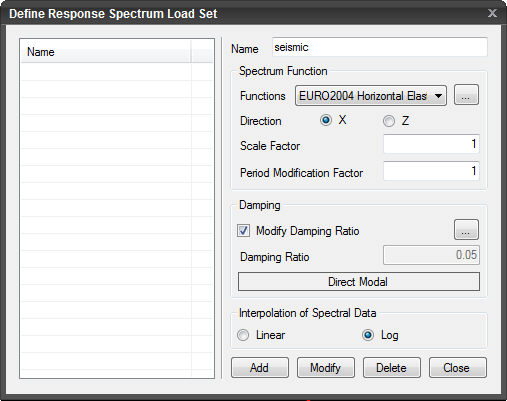This screenshot has width=507, height=401.
Task: Select X direction radio button
Action: 326,120
